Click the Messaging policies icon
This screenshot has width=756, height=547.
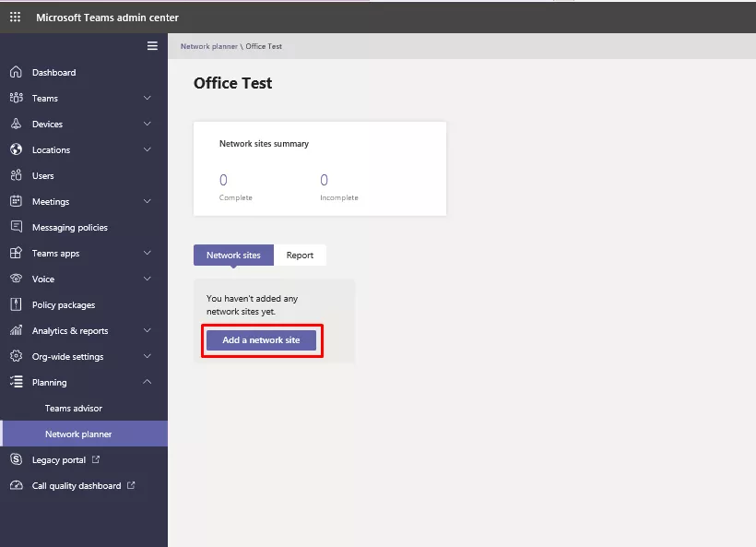pyautogui.click(x=16, y=227)
